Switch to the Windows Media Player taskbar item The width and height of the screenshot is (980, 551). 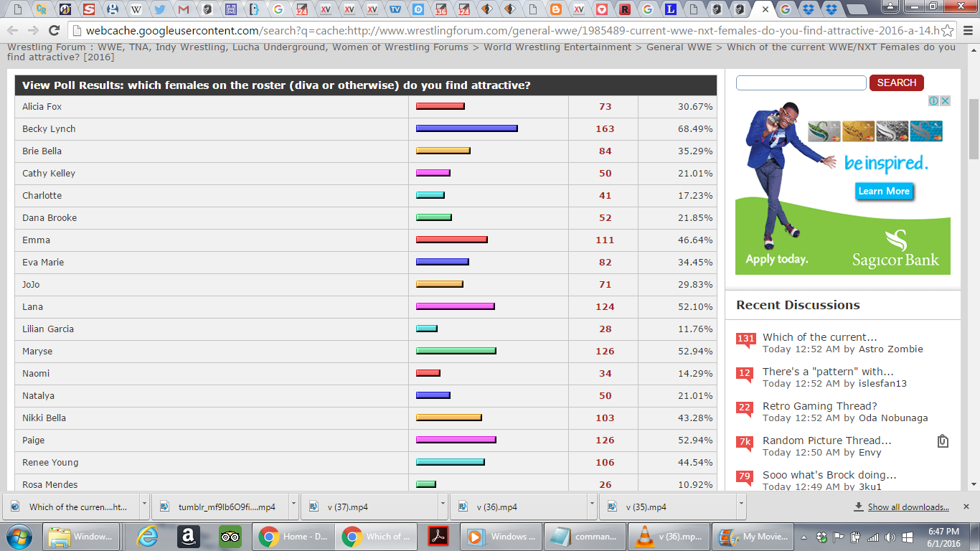click(x=500, y=537)
